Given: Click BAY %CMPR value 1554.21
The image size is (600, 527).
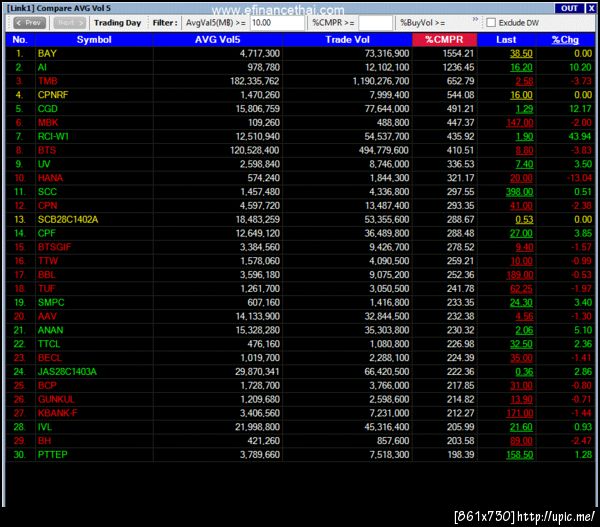Looking at the screenshot, I should click(x=458, y=54).
